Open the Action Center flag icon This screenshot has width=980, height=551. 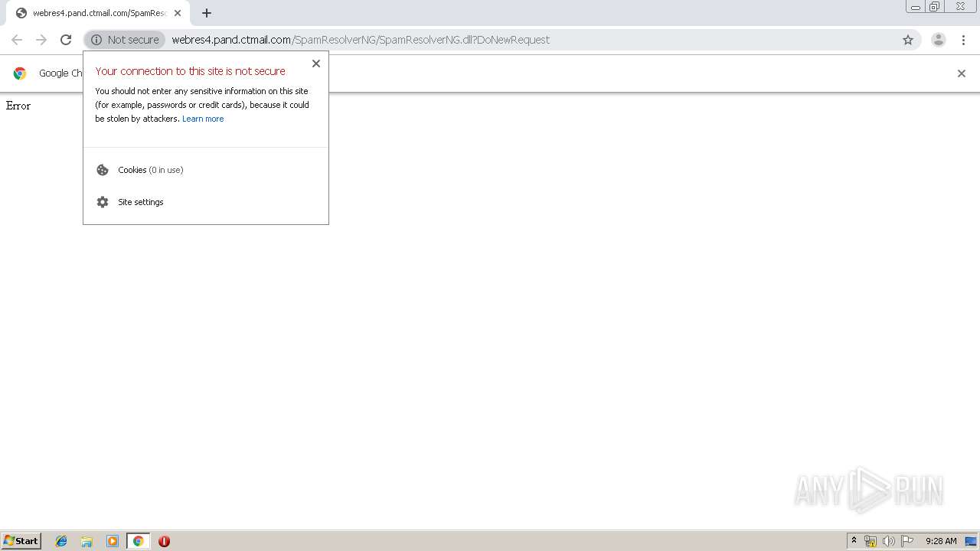pos(907,541)
